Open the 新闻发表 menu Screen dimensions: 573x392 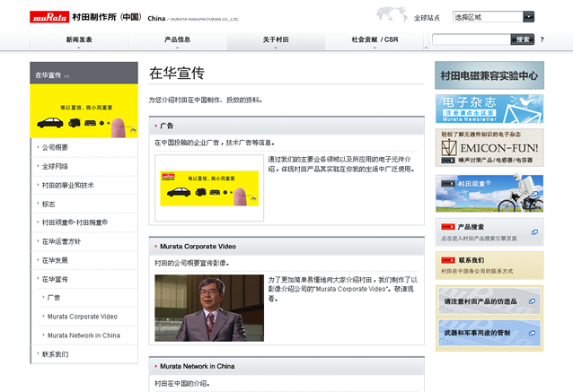click(79, 39)
